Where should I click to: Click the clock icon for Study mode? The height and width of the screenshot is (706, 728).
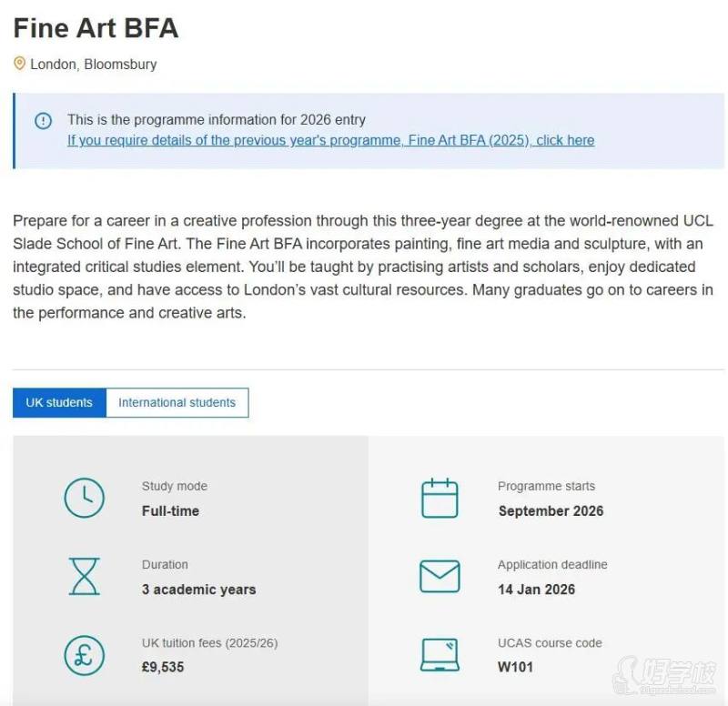pos(84,498)
